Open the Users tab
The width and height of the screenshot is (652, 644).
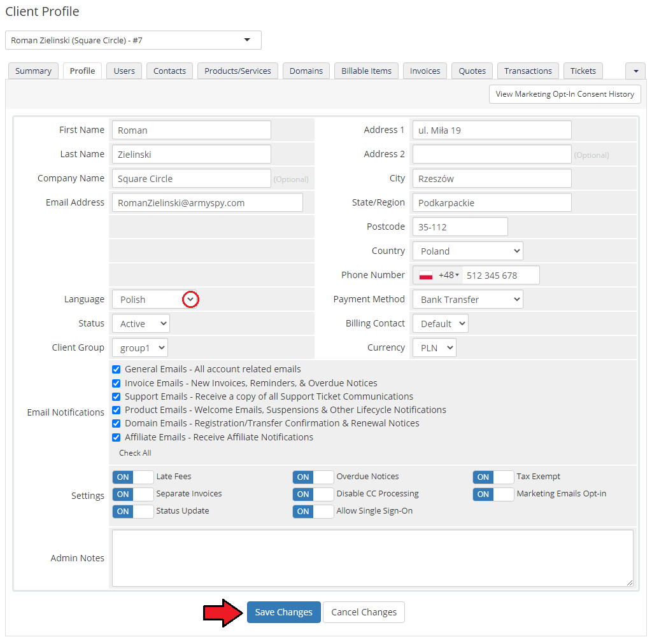point(124,71)
